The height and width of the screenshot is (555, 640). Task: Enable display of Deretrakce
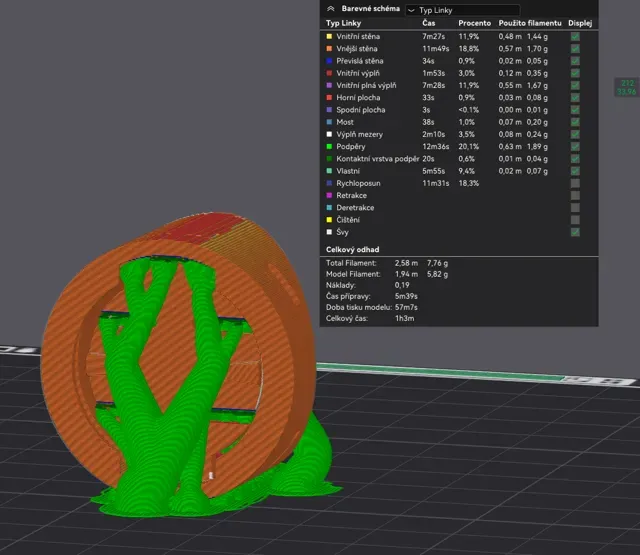tap(575, 208)
